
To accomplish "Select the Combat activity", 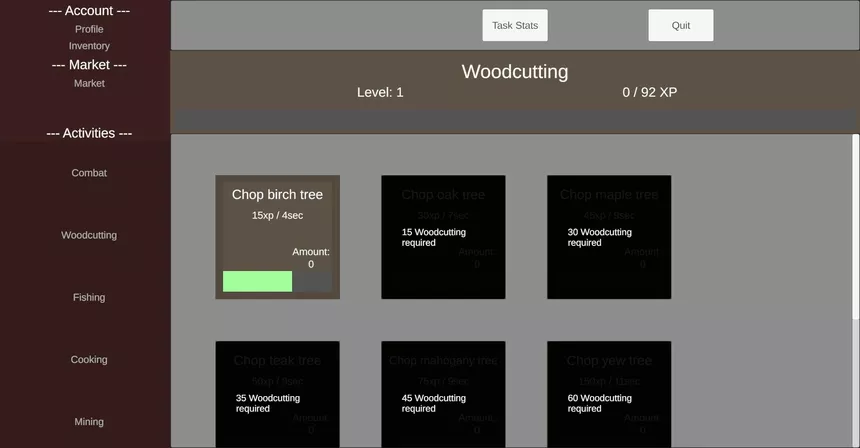I will [x=89, y=173].
